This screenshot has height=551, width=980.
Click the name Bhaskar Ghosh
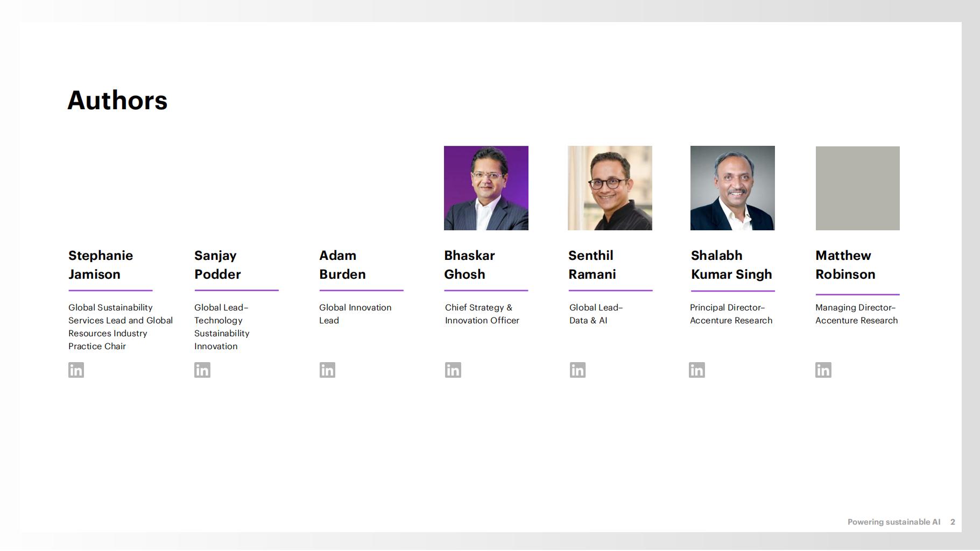[x=469, y=265]
